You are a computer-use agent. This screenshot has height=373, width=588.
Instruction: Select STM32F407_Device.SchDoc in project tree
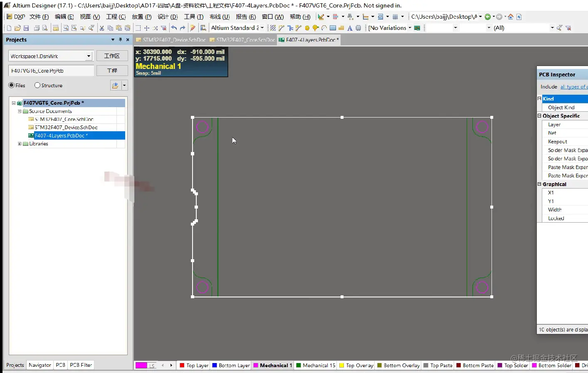(66, 128)
